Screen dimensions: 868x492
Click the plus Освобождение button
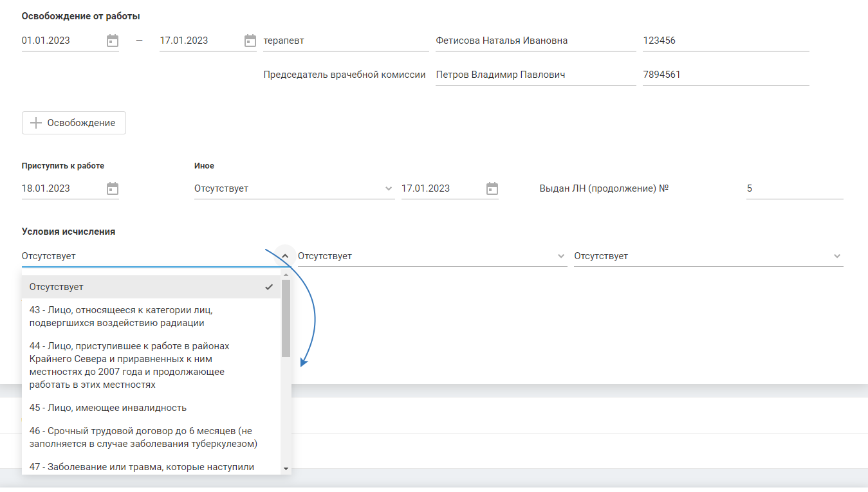tap(74, 123)
